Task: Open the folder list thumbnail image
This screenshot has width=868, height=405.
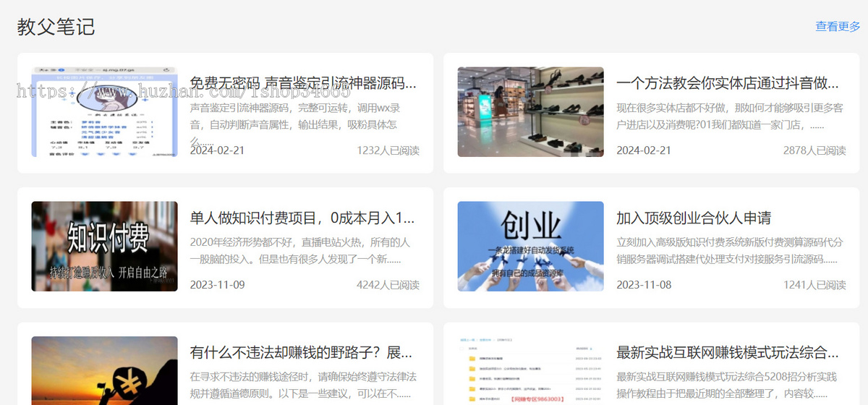Action: coord(531,370)
